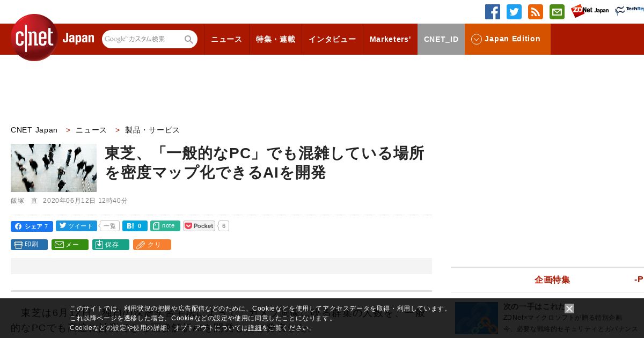Open the crowd article thumbnail image

tap(54, 168)
